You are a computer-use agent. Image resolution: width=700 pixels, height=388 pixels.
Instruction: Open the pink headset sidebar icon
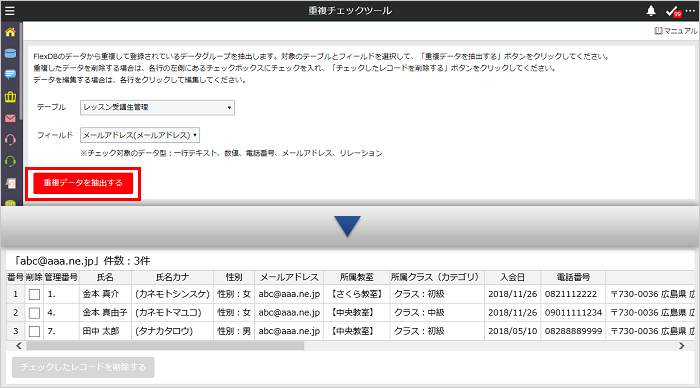(x=10, y=140)
